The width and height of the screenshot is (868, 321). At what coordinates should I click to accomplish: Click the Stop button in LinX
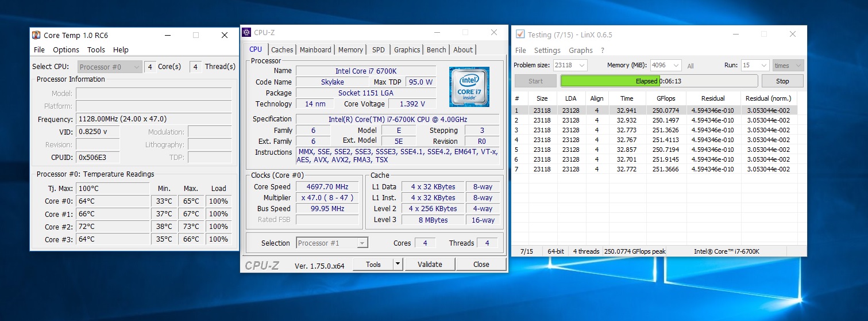(782, 81)
